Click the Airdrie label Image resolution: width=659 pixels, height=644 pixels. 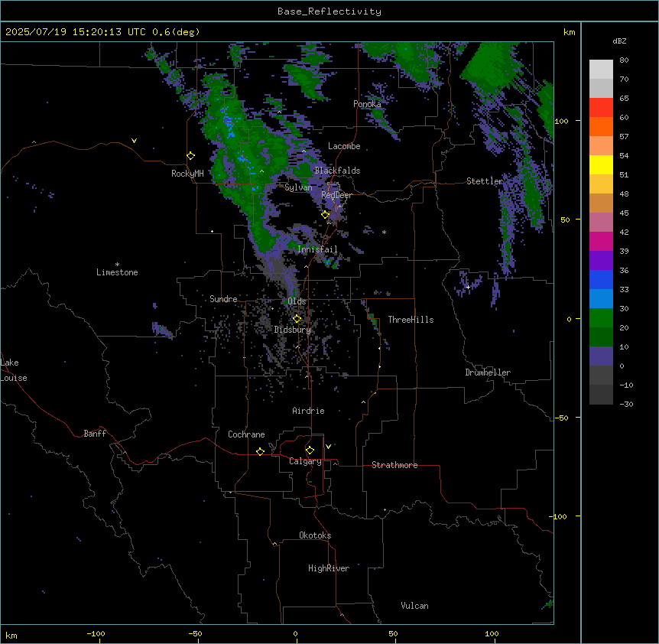309,411
